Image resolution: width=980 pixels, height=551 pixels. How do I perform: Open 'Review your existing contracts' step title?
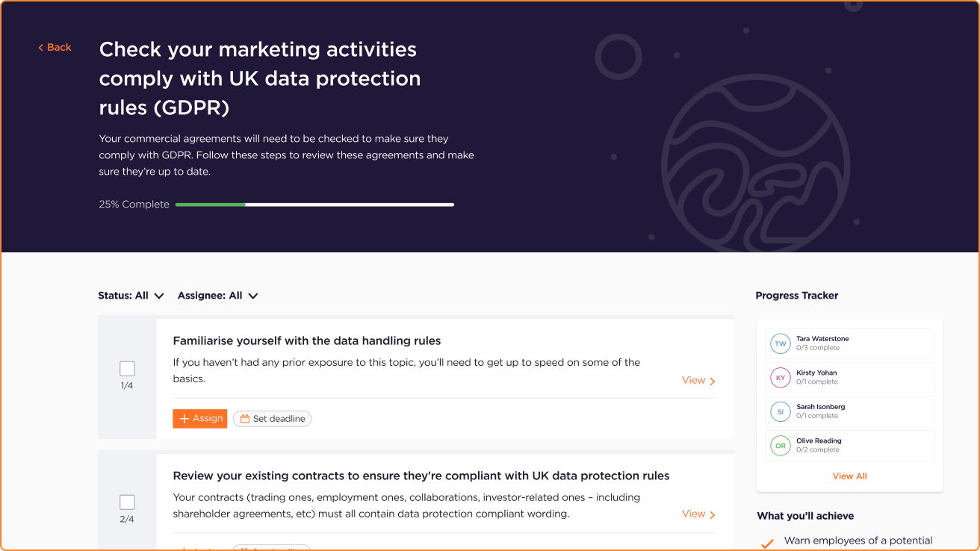[x=421, y=476]
